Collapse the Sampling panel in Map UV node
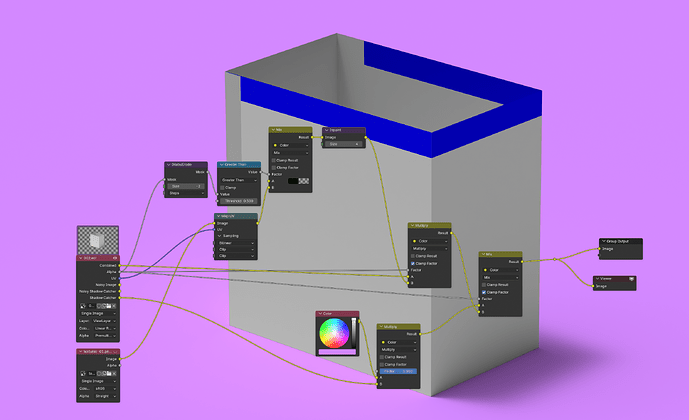The height and width of the screenshot is (420, 689). (220, 236)
